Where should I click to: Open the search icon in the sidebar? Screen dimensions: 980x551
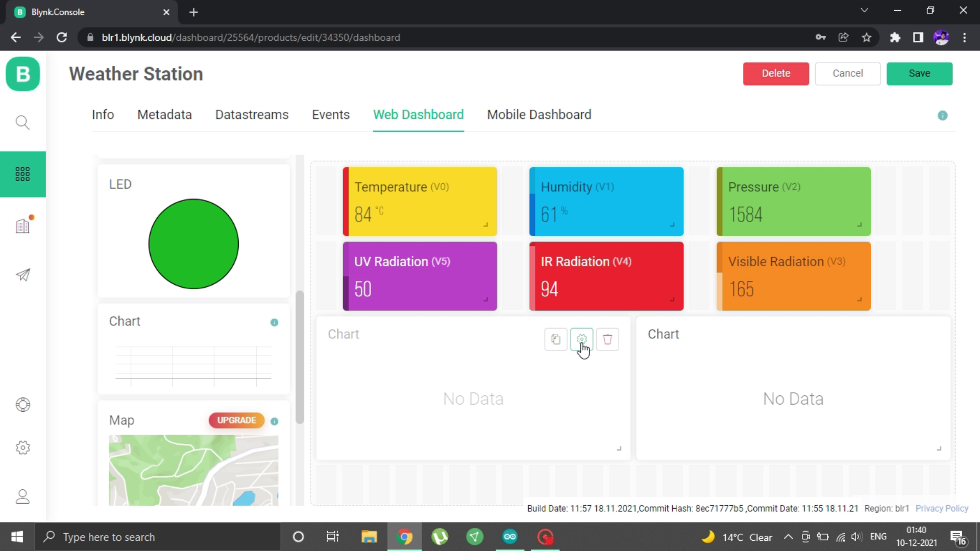22,122
